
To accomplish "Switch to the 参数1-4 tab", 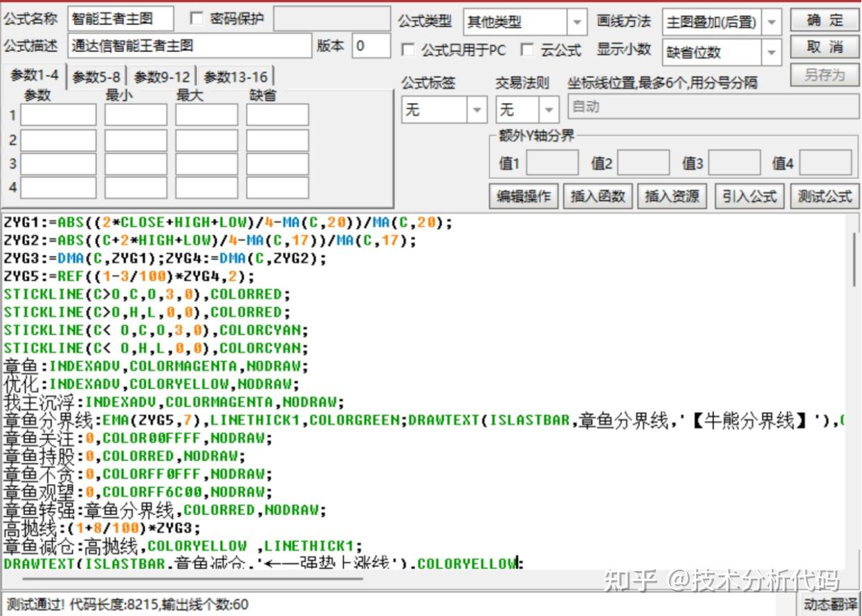I will 35,75.
